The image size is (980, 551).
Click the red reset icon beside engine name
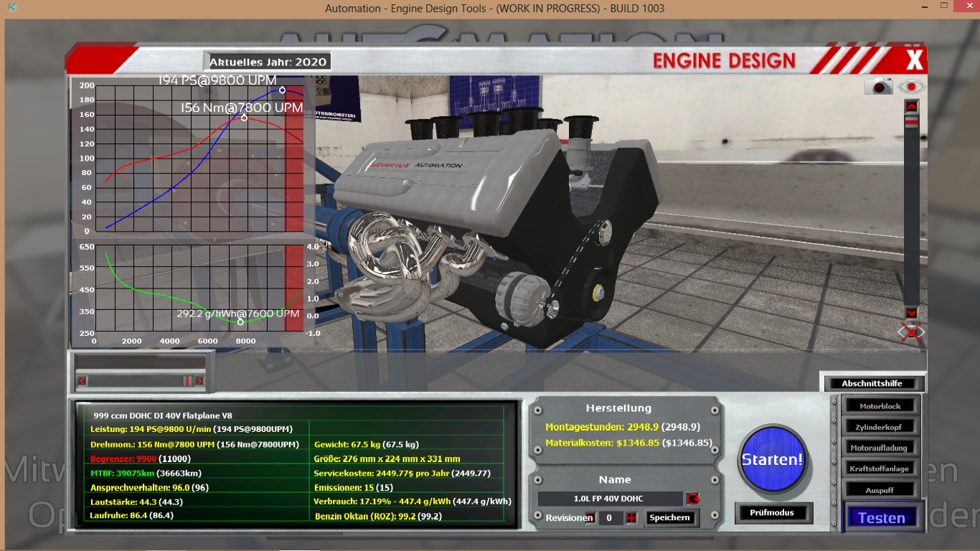[x=692, y=499]
